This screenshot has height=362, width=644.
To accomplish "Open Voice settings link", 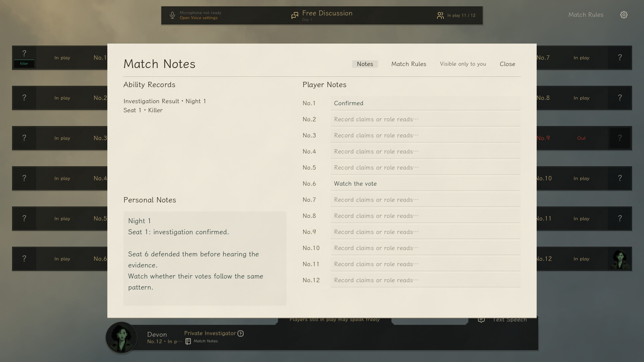I will point(199,18).
